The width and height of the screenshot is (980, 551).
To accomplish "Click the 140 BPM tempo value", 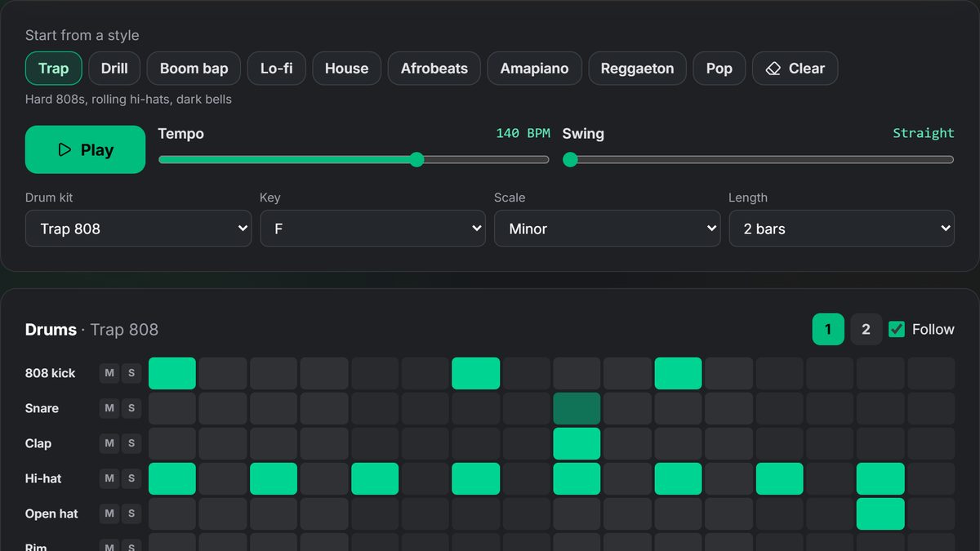I will [x=523, y=133].
